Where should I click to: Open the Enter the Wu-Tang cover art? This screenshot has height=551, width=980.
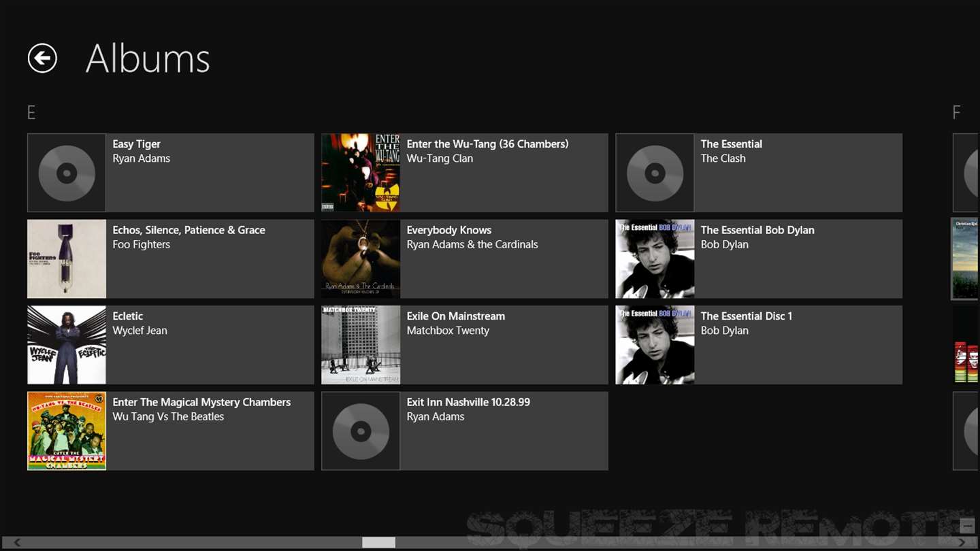361,173
